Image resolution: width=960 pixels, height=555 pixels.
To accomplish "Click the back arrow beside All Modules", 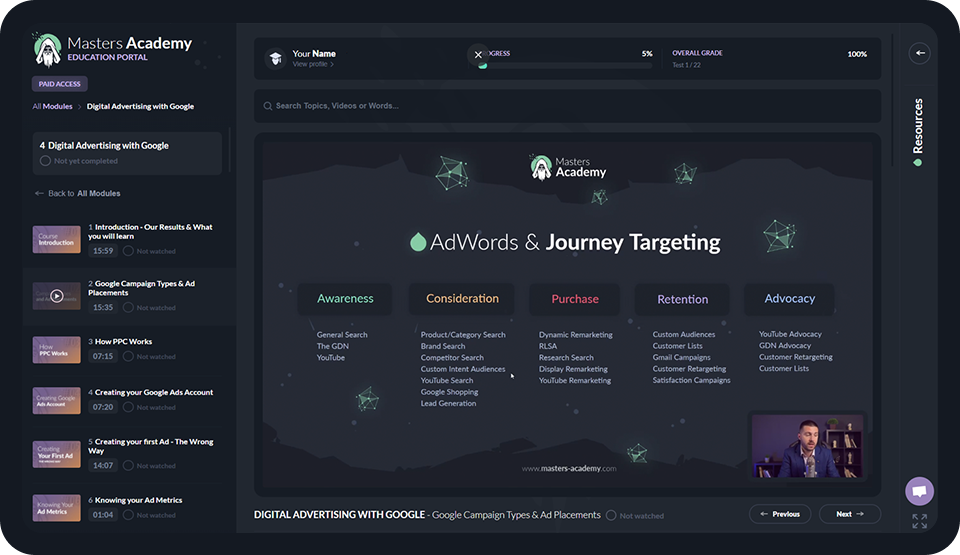I will click(x=39, y=193).
